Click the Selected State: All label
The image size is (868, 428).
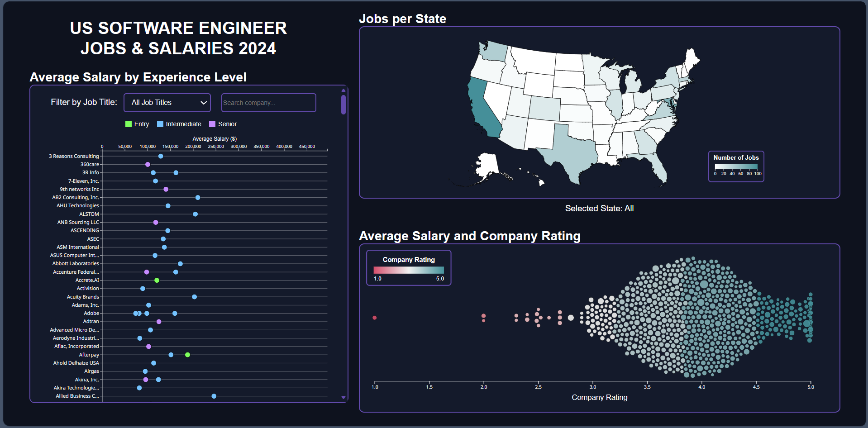(x=599, y=208)
